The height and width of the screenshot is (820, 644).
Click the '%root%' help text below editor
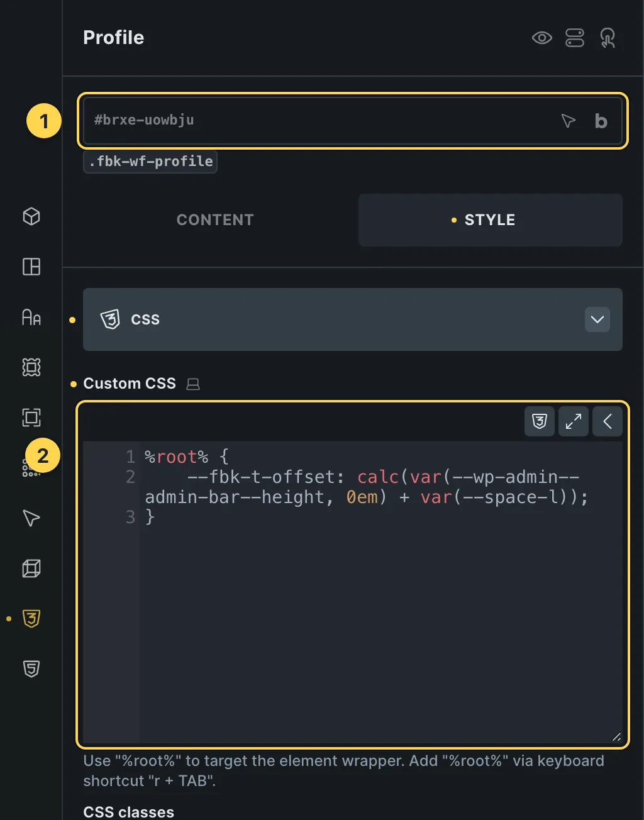point(343,771)
